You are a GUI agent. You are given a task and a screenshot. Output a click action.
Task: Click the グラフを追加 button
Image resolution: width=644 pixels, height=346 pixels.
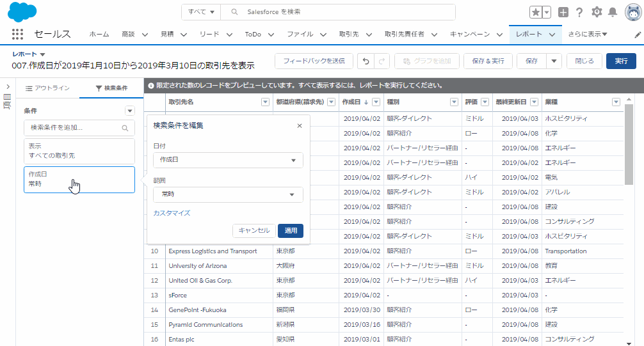pyautogui.click(x=427, y=61)
